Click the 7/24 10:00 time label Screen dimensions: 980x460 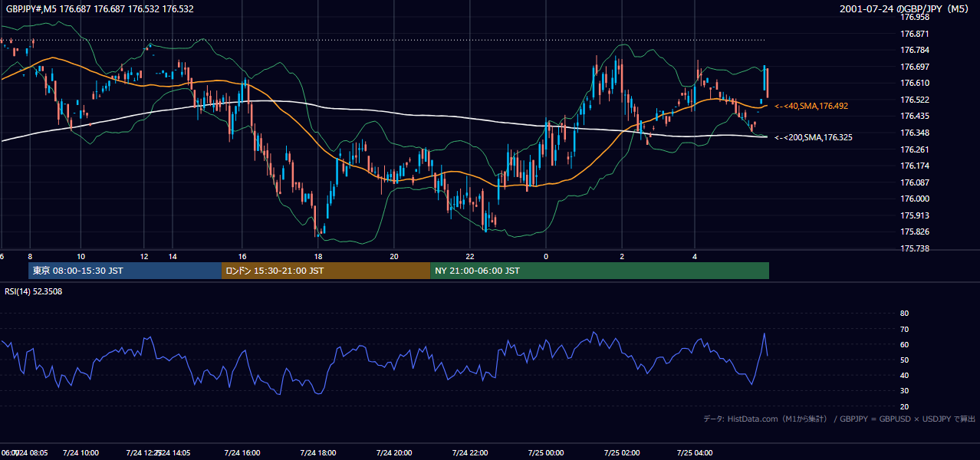(x=80, y=452)
